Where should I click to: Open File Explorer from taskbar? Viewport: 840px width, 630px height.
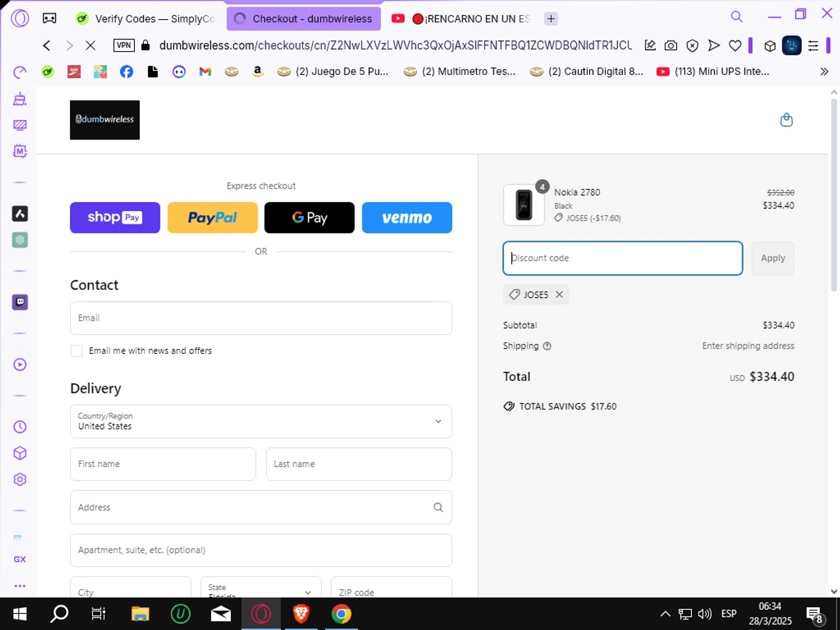click(x=140, y=614)
